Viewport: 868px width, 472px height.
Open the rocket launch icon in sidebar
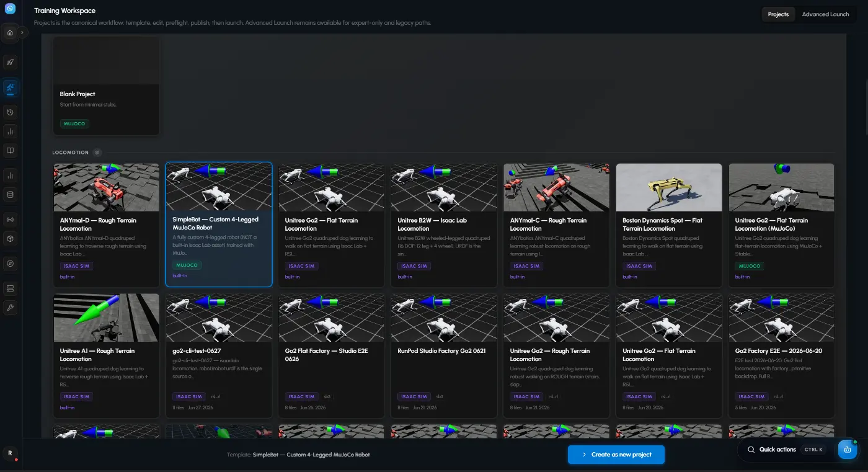pyautogui.click(x=10, y=62)
